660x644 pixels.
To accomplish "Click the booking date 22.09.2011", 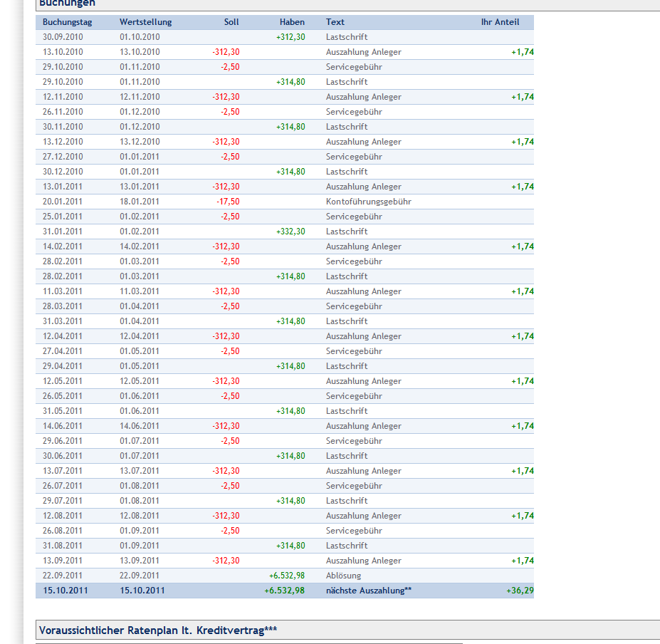I will tap(63, 576).
